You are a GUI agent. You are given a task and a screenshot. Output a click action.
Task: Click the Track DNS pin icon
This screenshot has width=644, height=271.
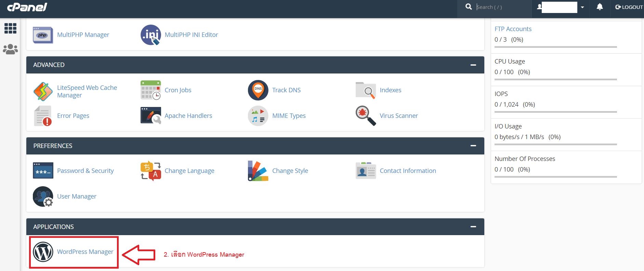click(258, 90)
